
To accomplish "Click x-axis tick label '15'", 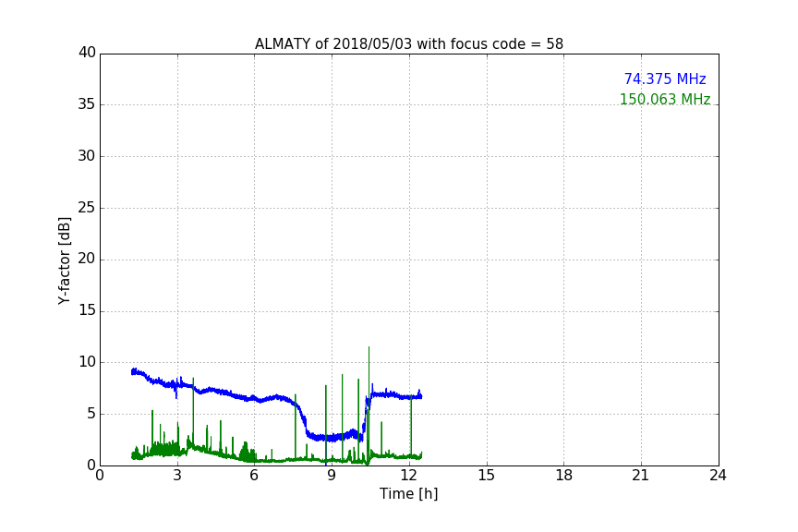I will tap(487, 476).
